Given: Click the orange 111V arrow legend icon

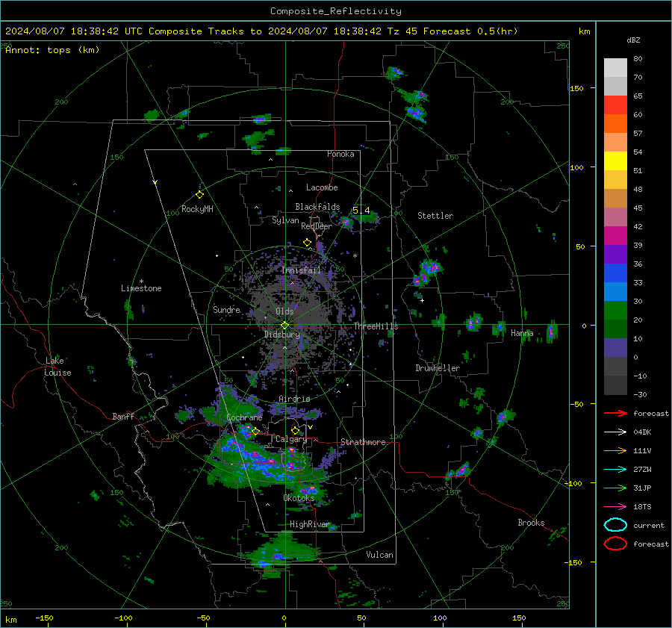Looking at the screenshot, I should [615, 450].
